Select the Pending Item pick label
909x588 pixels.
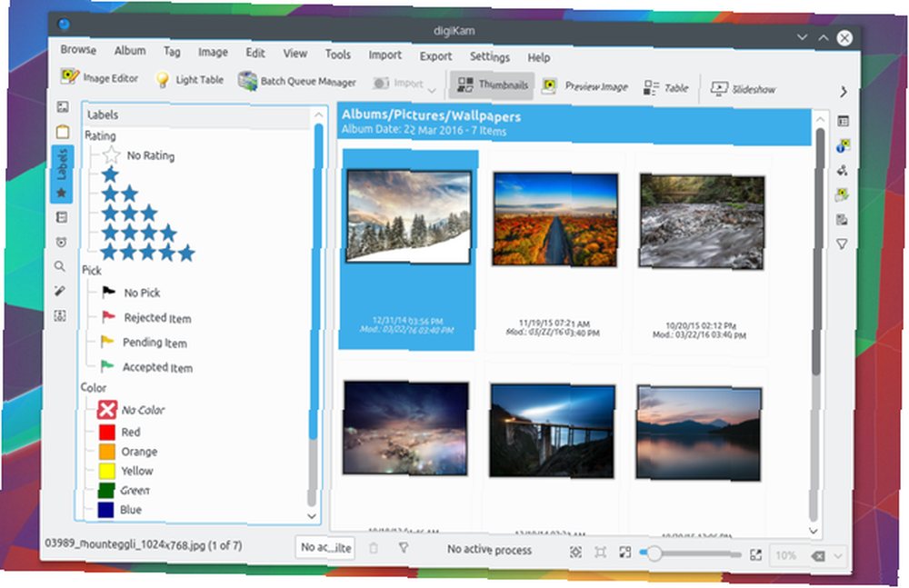(x=144, y=342)
